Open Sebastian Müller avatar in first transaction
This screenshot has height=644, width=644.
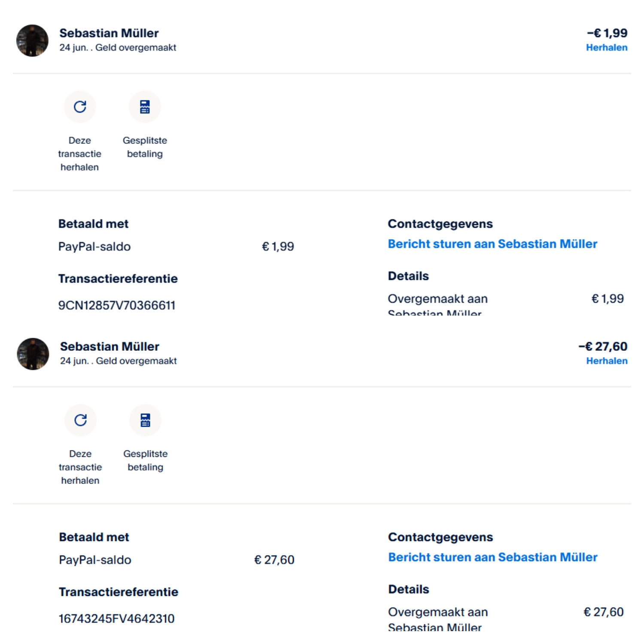pos(32,40)
